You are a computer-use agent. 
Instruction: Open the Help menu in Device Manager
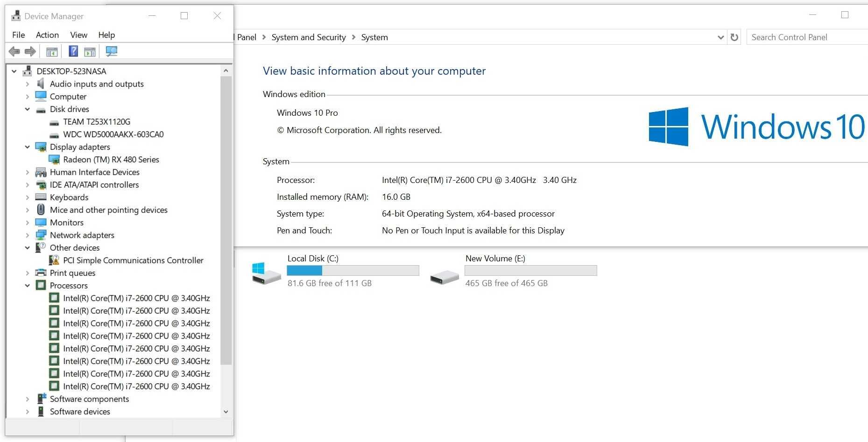click(106, 35)
